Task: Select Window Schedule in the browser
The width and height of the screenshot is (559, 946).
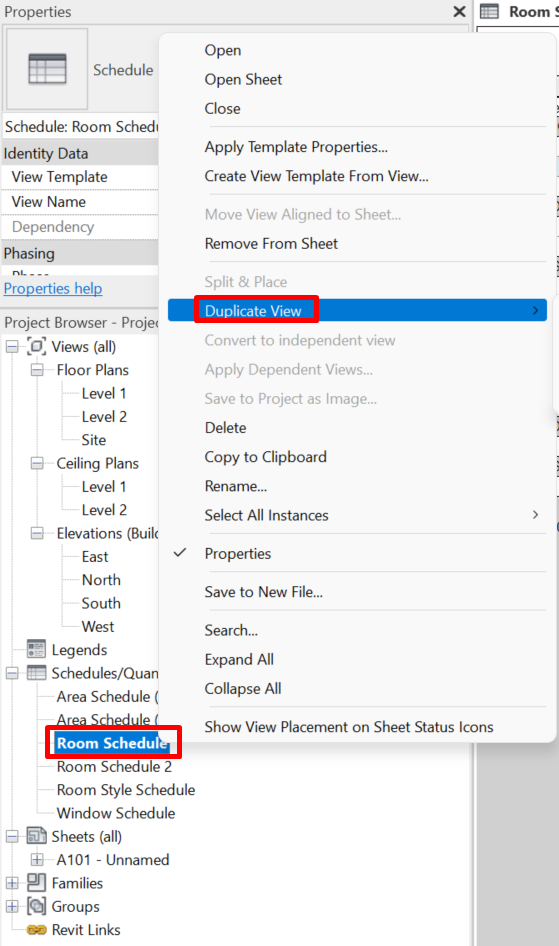Action: point(116,813)
